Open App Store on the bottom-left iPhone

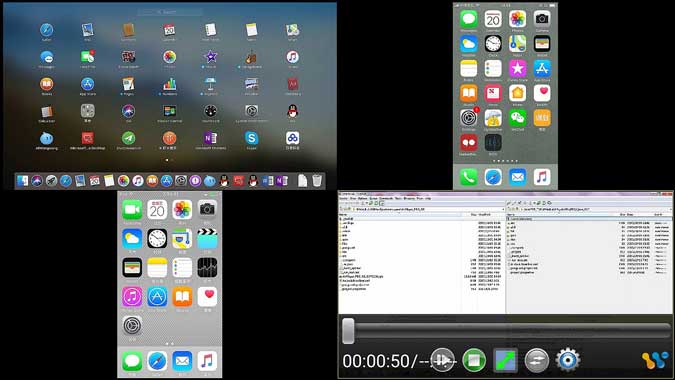(157, 297)
